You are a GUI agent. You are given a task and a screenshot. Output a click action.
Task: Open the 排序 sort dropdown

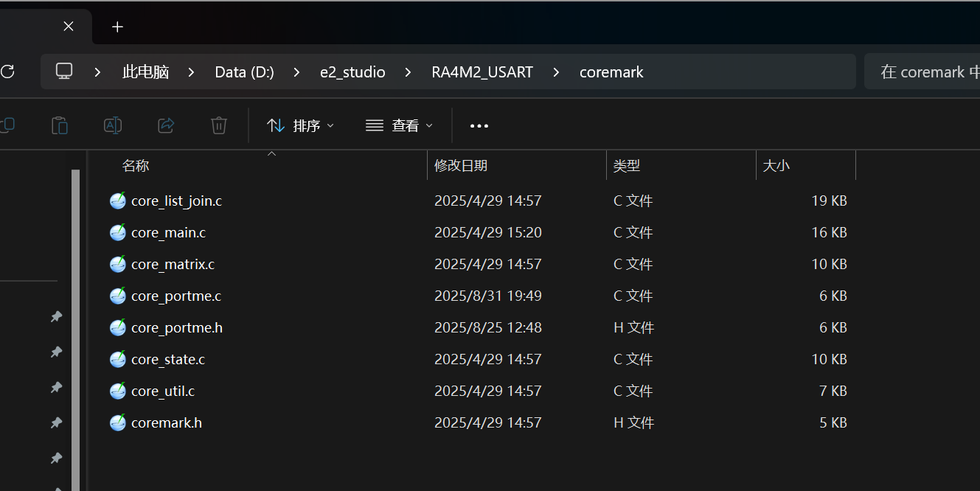point(300,126)
